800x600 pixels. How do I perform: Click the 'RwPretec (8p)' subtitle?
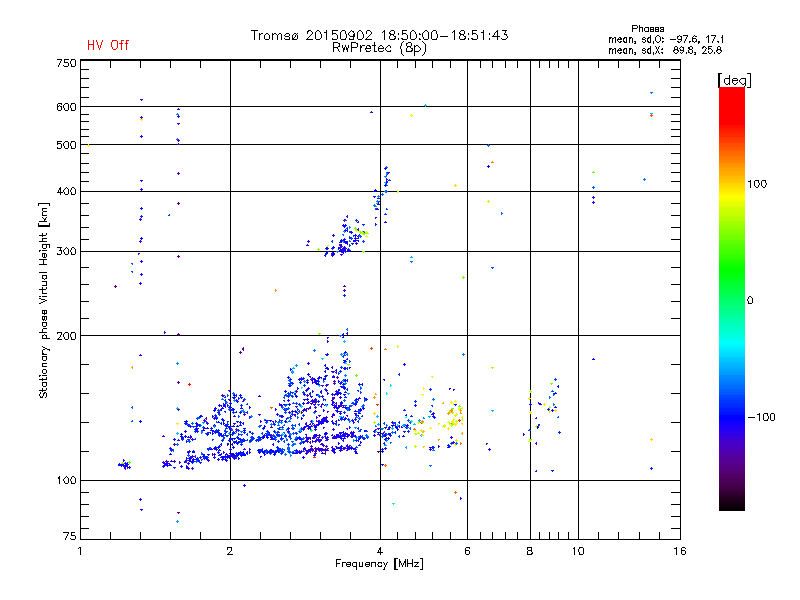click(379, 48)
